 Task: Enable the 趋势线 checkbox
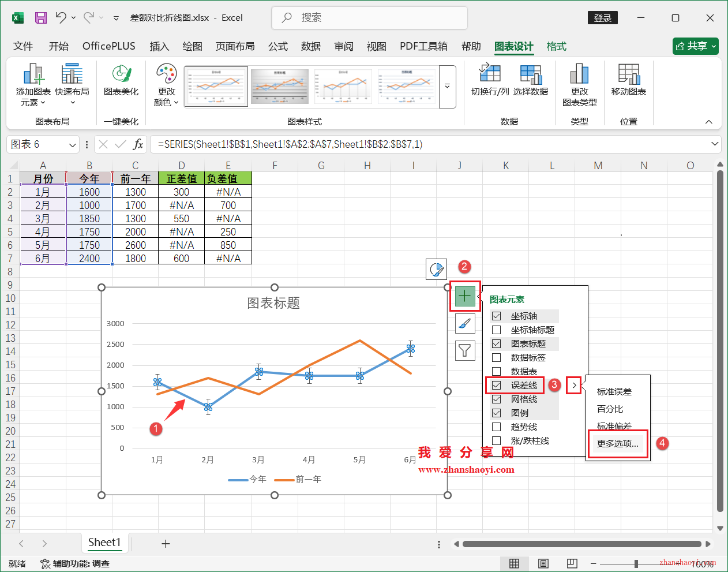click(x=497, y=427)
